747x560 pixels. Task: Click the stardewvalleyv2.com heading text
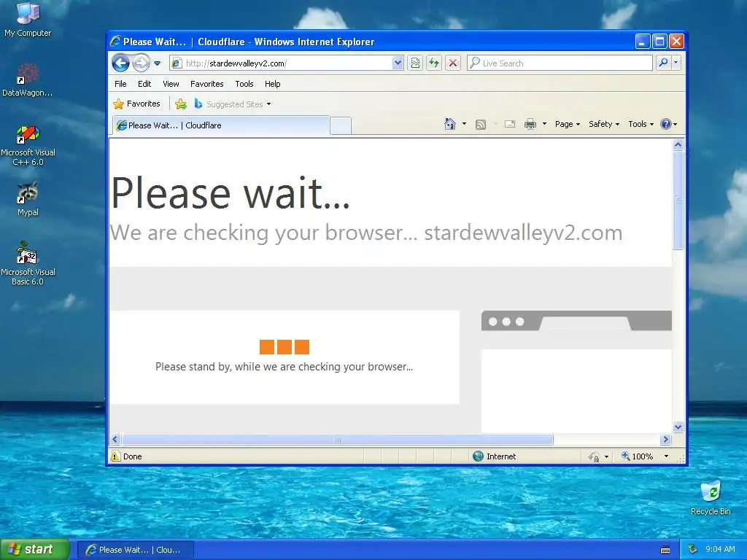(x=523, y=233)
